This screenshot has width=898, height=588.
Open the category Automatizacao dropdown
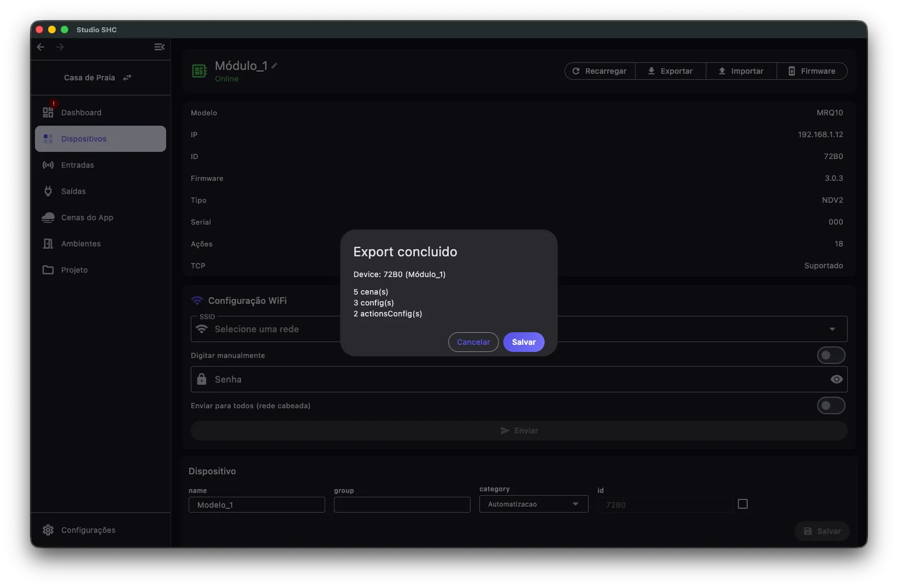533,504
